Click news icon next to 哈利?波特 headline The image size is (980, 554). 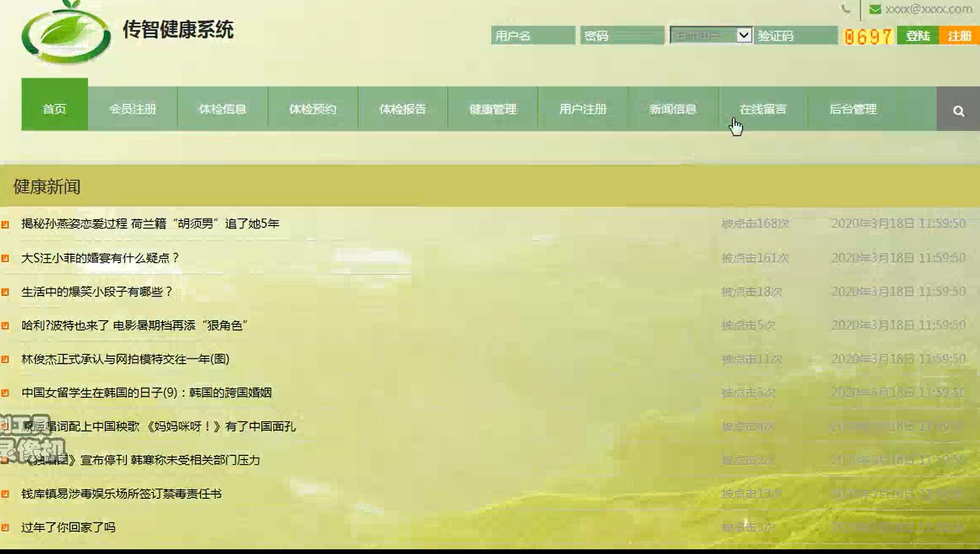point(6,325)
